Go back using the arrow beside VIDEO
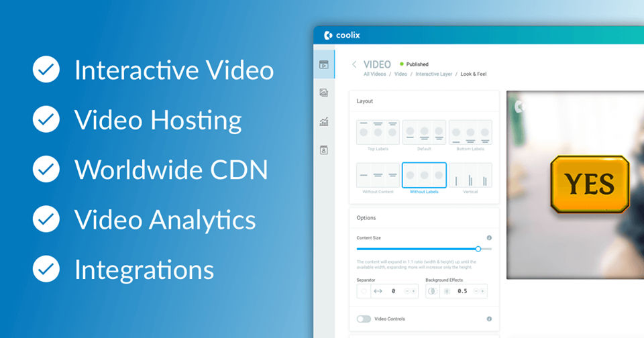The width and height of the screenshot is (644, 338). click(354, 64)
